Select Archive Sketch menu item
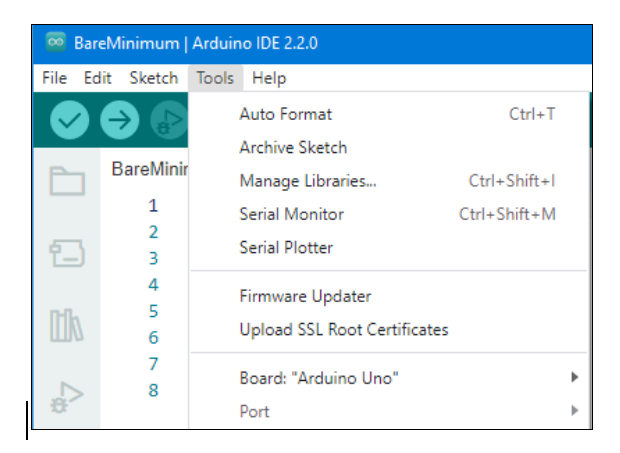620x453 pixels. click(388, 147)
